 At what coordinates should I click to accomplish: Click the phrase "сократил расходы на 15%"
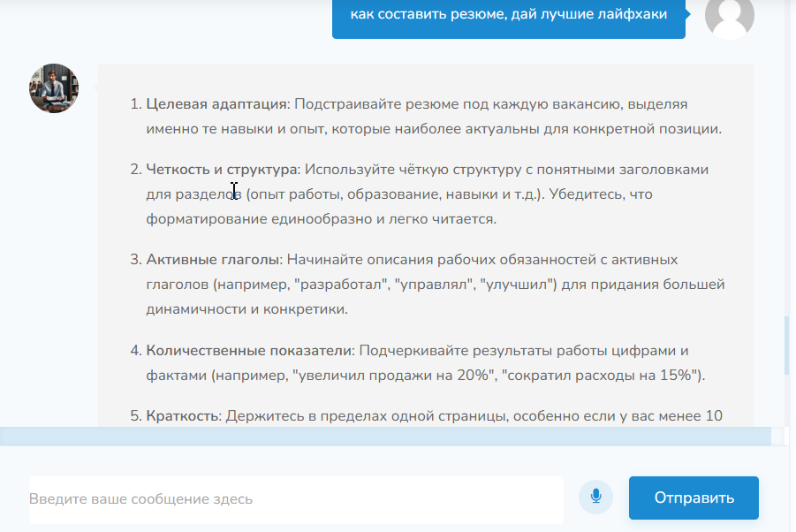click(x=601, y=376)
